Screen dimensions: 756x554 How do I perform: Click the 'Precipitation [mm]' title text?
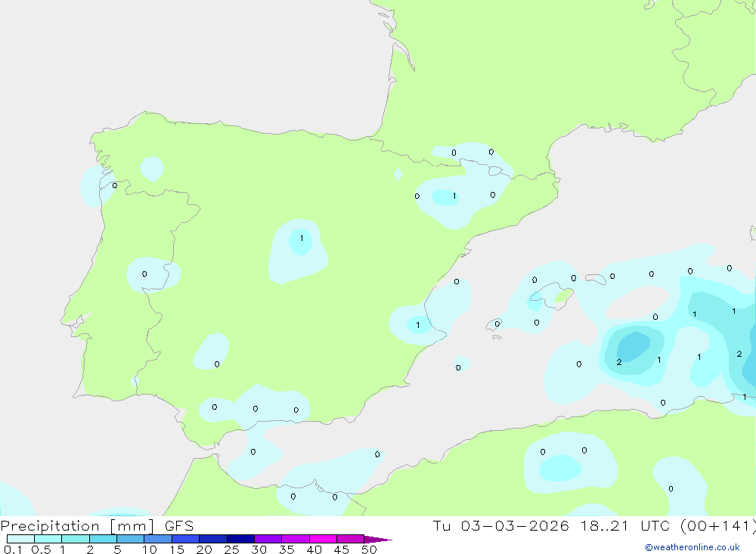[x=77, y=526]
